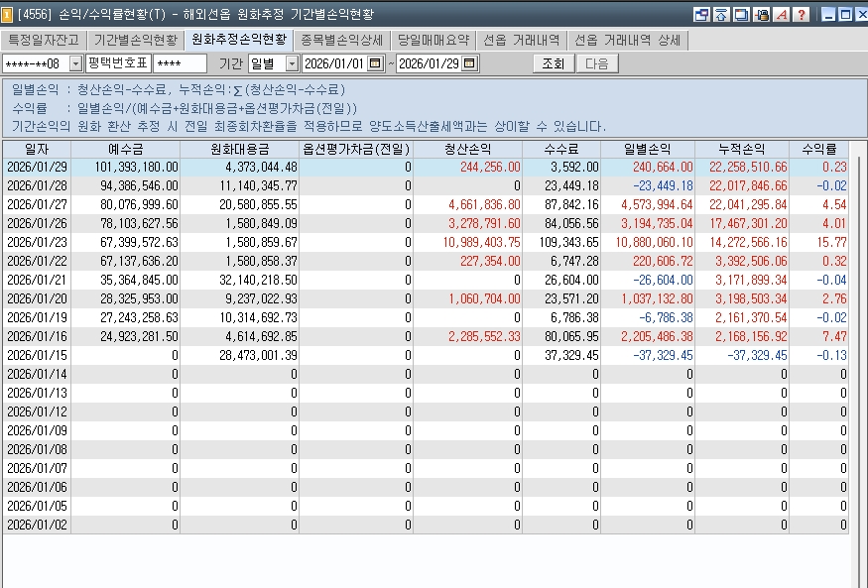Open the 당일매매요약 tab

tap(434, 41)
